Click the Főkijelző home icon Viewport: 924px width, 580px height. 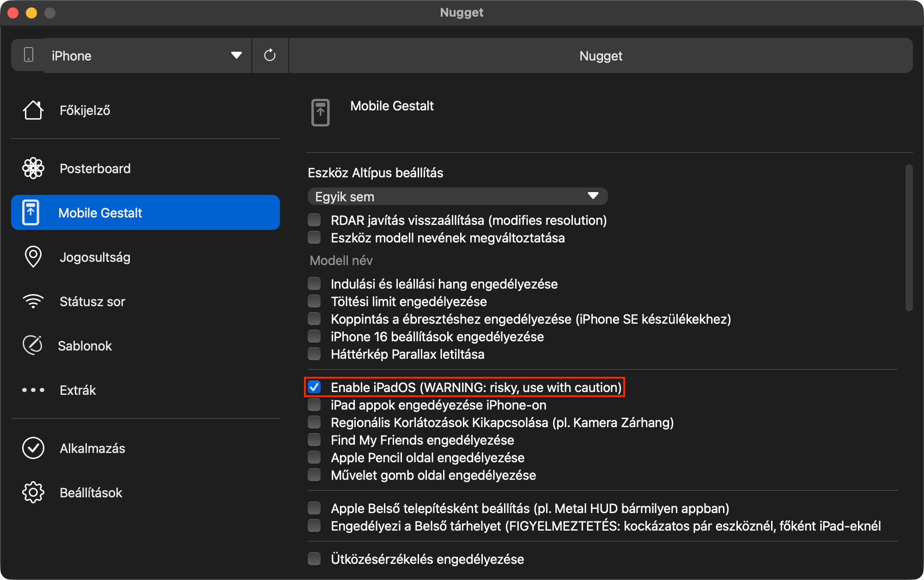(x=33, y=110)
